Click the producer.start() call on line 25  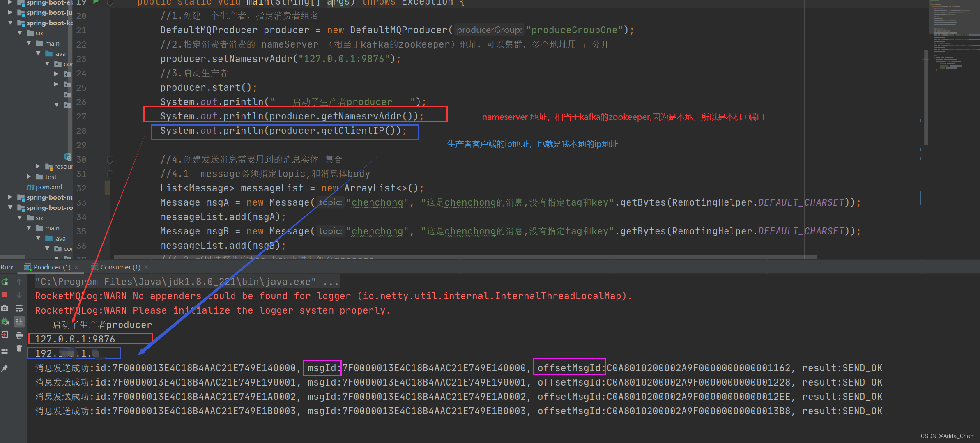click(209, 87)
